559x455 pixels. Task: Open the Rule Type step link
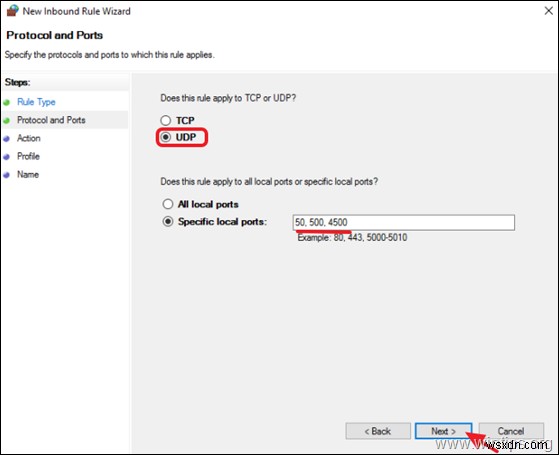pos(36,102)
